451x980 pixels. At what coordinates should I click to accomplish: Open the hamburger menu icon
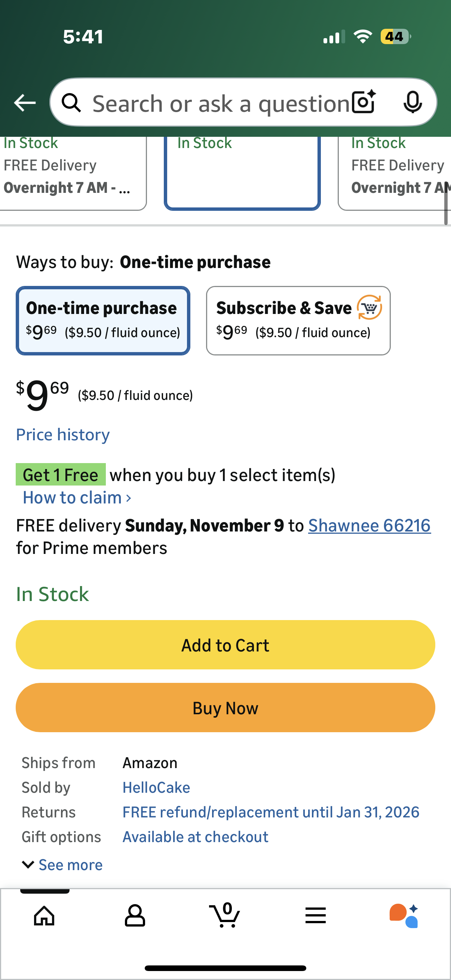(x=316, y=915)
